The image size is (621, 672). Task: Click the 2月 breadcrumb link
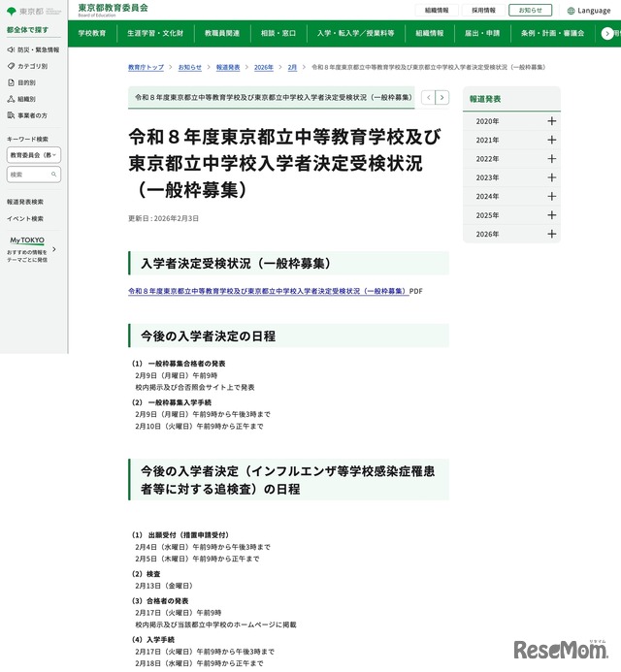pos(292,67)
